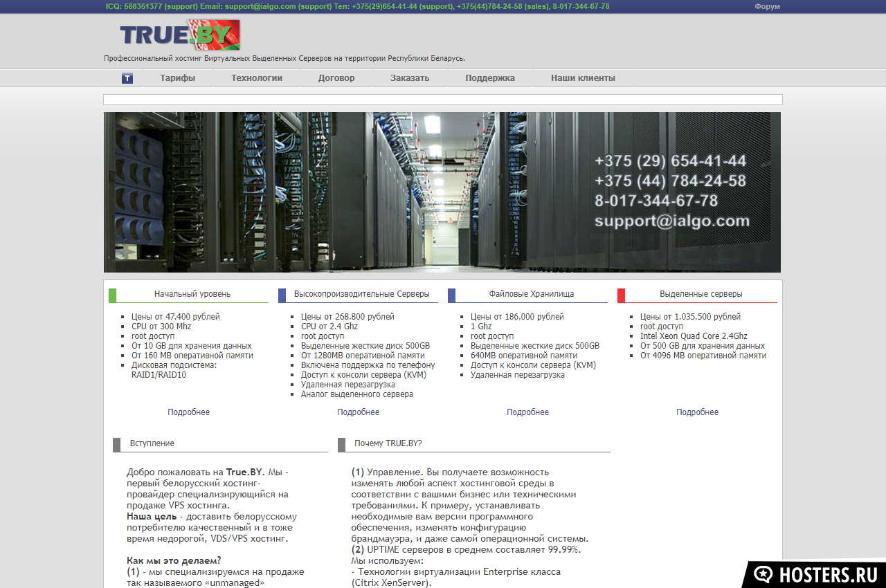Screen dimensions: 886x588
Task: Click the tagline about Виртуальных Выделенных Серверов
Action: pos(284,58)
